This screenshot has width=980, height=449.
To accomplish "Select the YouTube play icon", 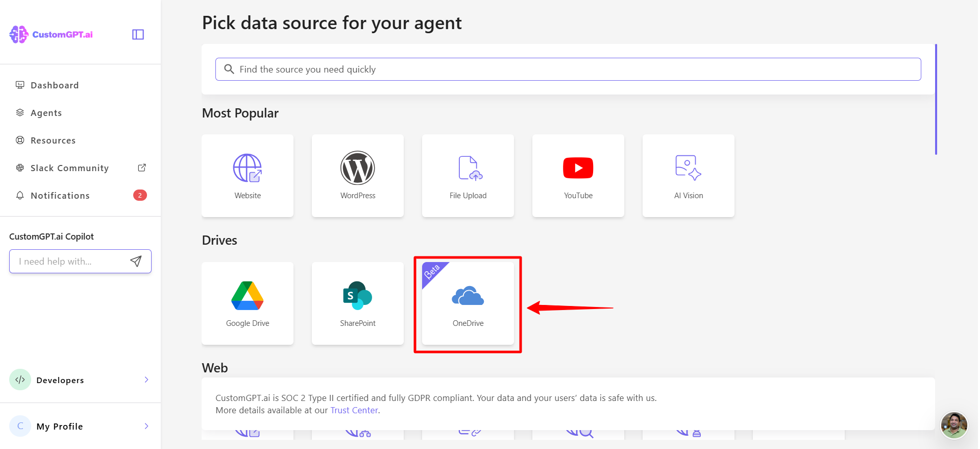I will (578, 168).
